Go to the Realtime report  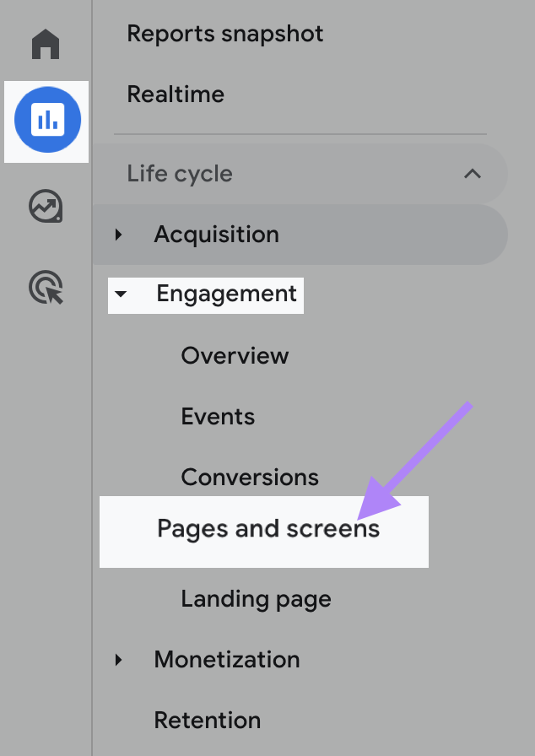pos(176,94)
